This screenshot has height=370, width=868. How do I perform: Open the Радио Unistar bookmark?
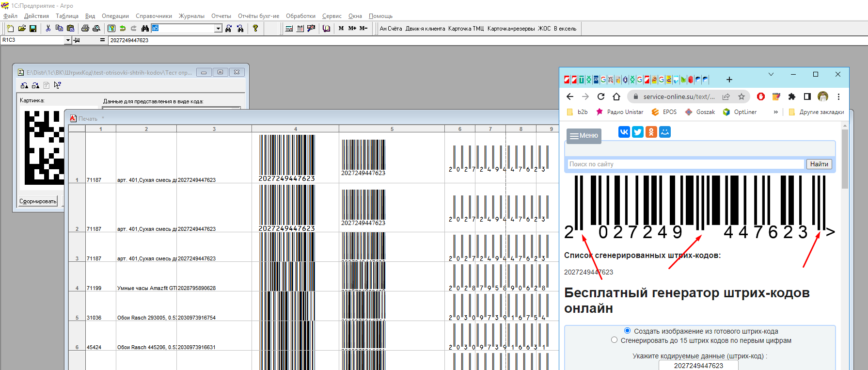619,112
